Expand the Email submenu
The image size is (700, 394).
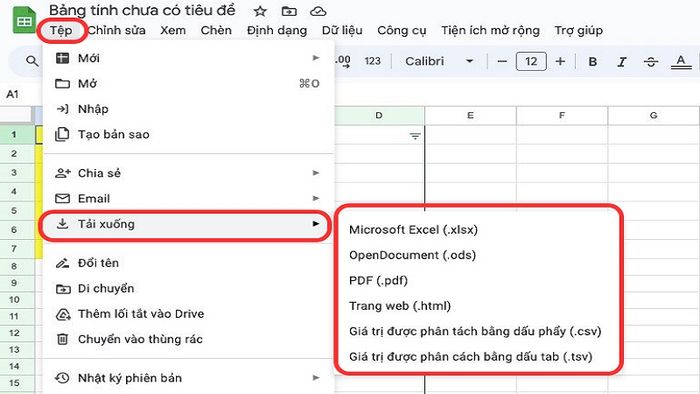(x=188, y=199)
